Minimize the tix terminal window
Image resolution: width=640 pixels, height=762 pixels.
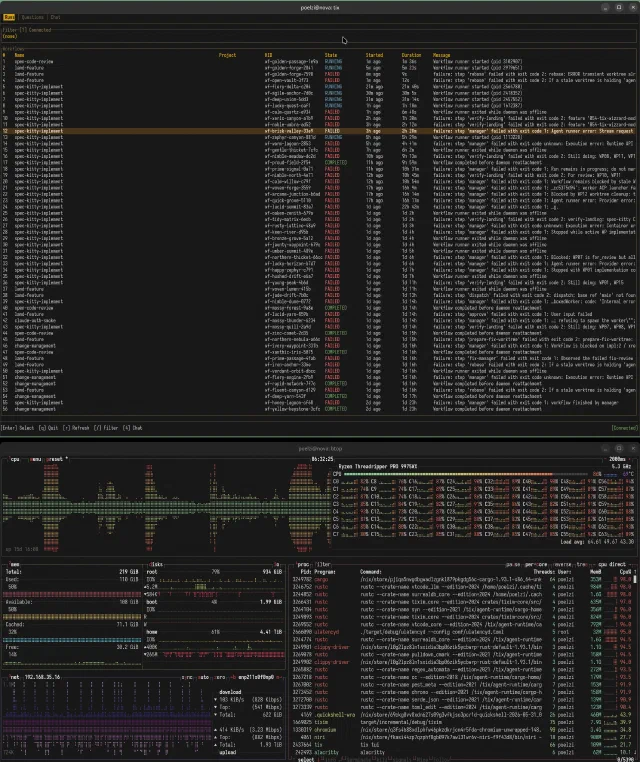(x=605, y=7)
